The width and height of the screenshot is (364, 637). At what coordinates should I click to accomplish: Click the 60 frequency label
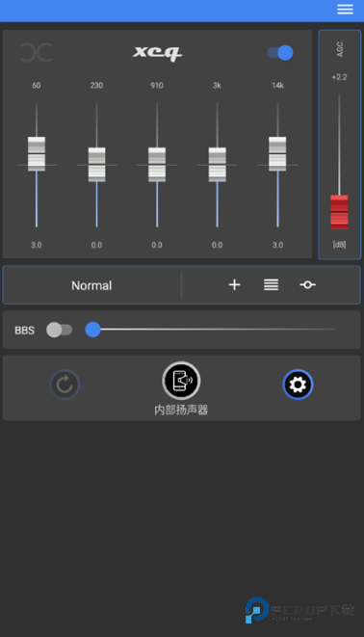tap(37, 86)
